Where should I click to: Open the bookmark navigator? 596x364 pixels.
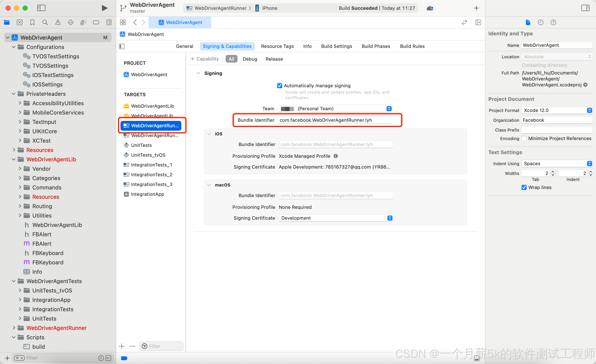coord(32,23)
